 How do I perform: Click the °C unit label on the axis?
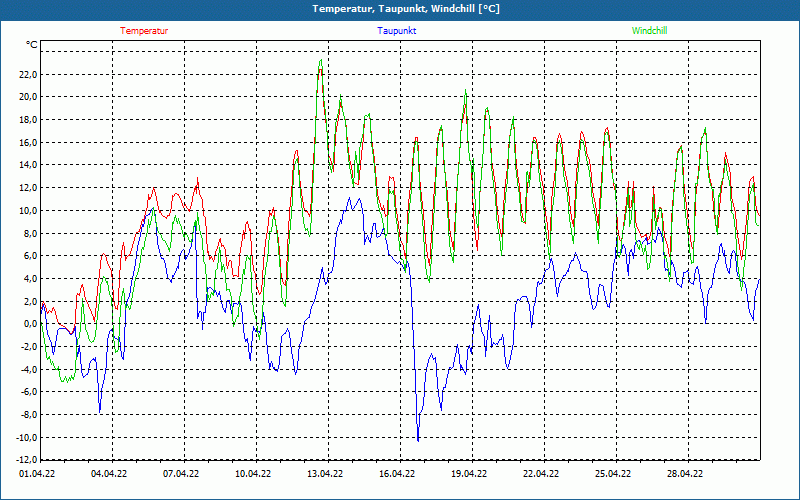[32, 45]
